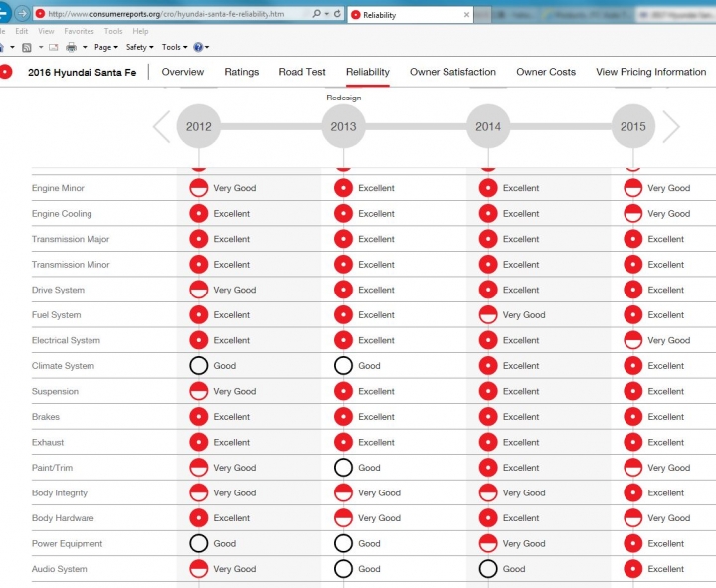Click the Exhaust row label
The height and width of the screenshot is (588, 716).
48,443
